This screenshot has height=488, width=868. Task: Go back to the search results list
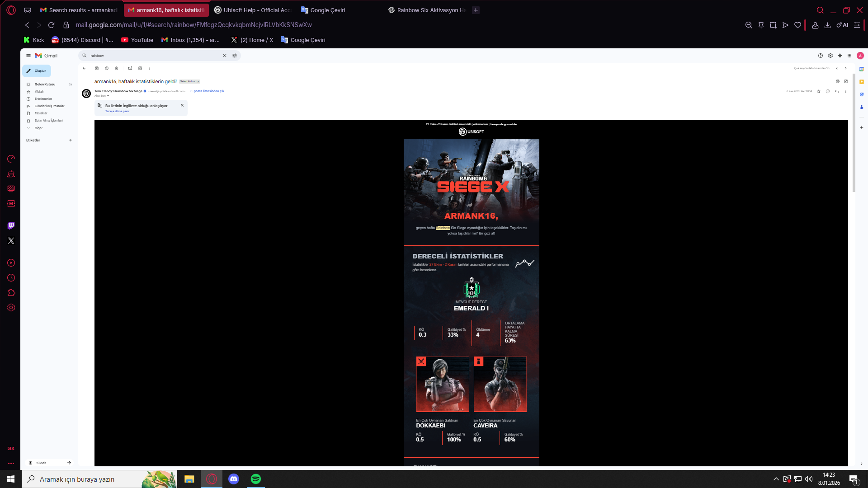[x=84, y=68]
